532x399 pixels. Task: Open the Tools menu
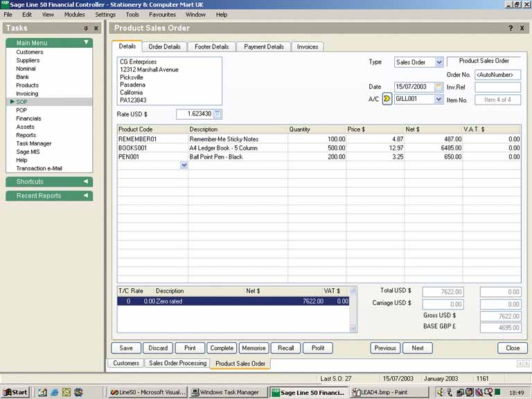tap(132, 15)
